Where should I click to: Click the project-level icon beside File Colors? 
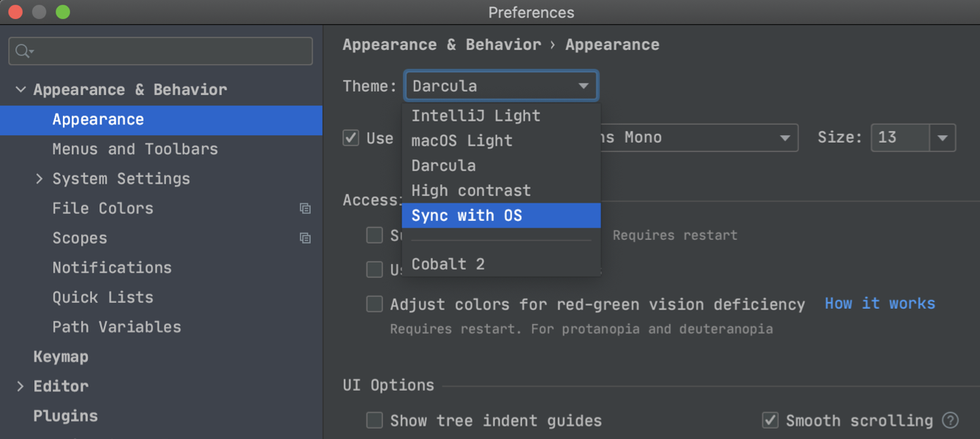[305, 209]
